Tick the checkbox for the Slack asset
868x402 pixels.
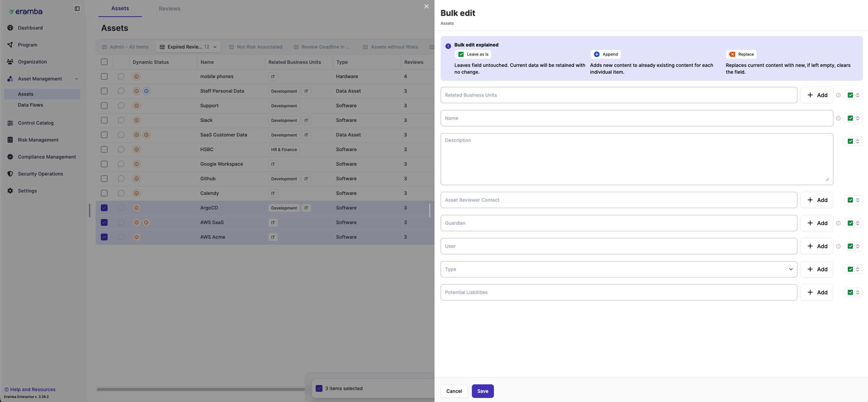click(x=104, y=120)
